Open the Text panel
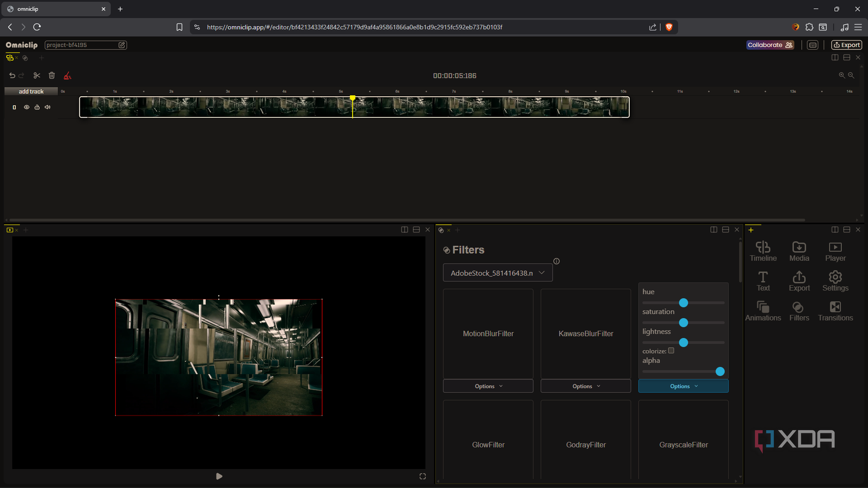 [763, 280]
